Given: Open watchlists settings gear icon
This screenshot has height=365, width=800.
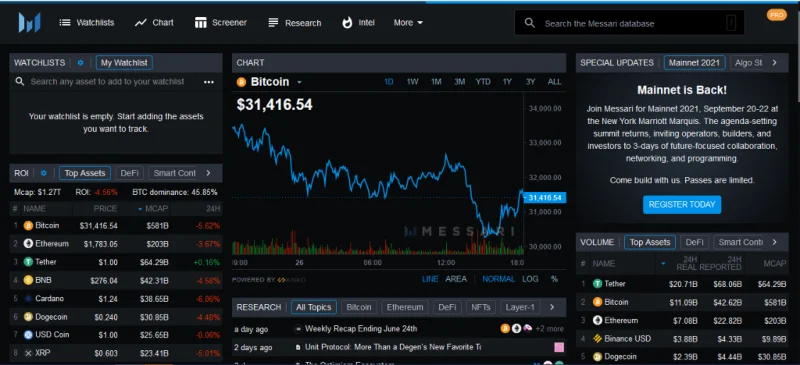Looking at the screenshot, I should tap(80, 63).
